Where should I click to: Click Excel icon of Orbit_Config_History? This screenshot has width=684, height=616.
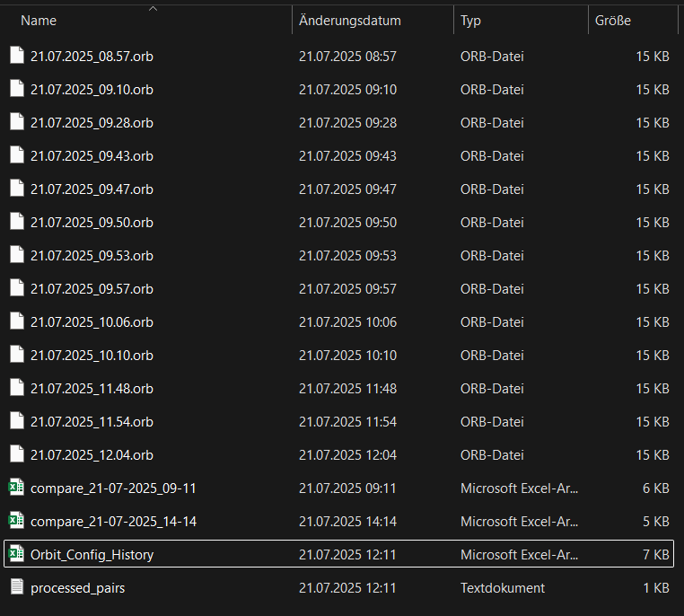click(16, 553)
